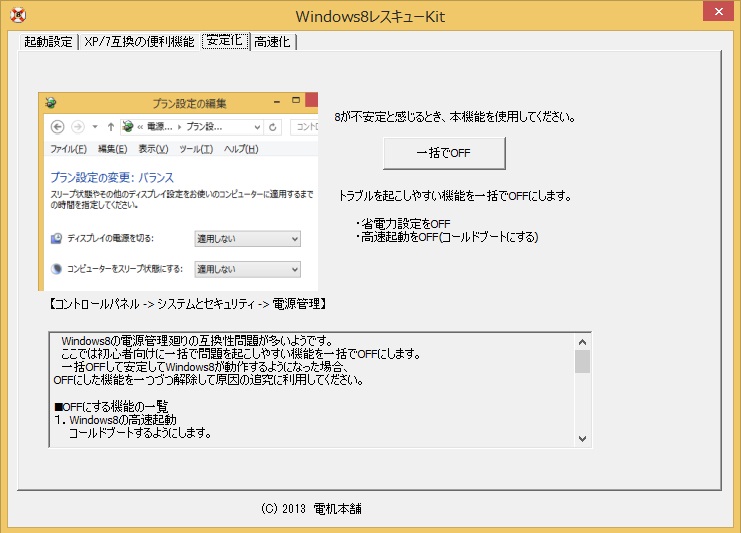Switch to the 起動設定 tab
This screenshot has height=533, width=741.
coord(48,42)
